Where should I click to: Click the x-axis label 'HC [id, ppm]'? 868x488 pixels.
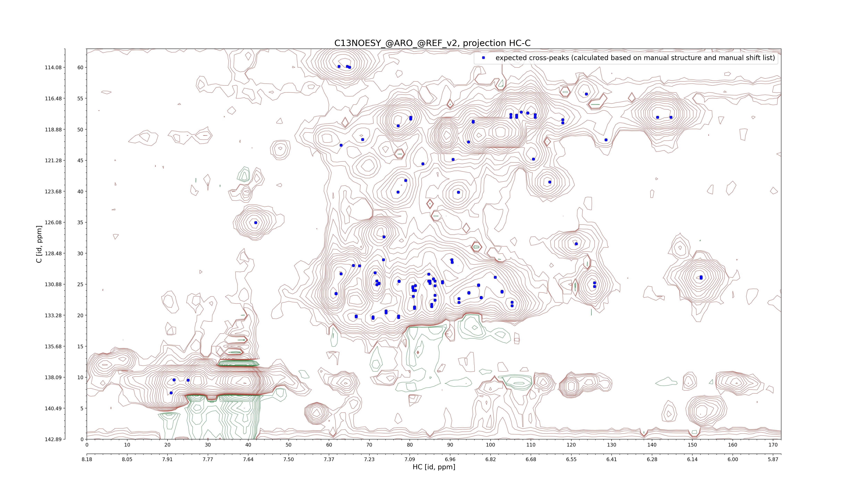pos(434,467)
